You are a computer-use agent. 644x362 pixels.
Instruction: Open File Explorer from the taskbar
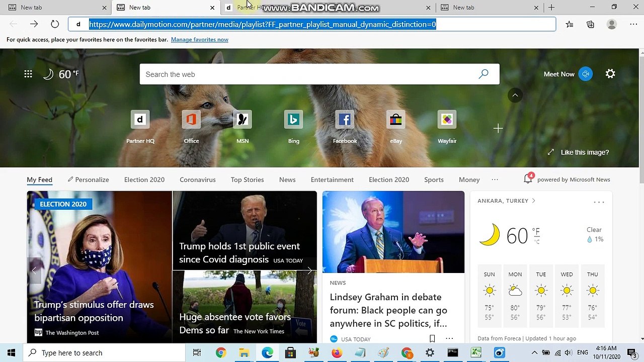pos(244,352)
